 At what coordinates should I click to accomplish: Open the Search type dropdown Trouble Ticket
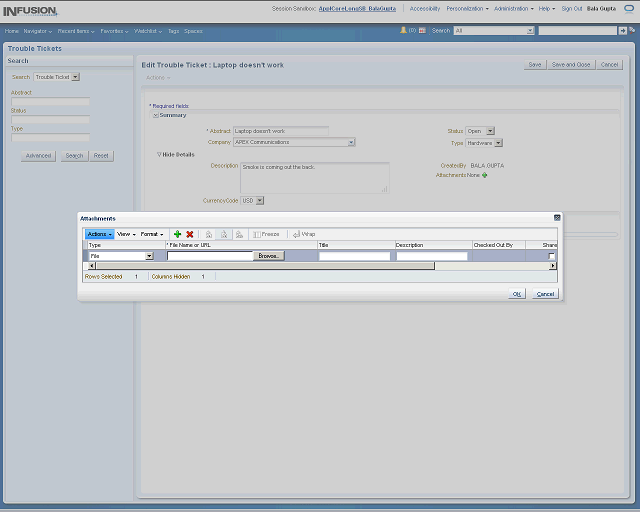pyautogui.click(x=76, y=77)
